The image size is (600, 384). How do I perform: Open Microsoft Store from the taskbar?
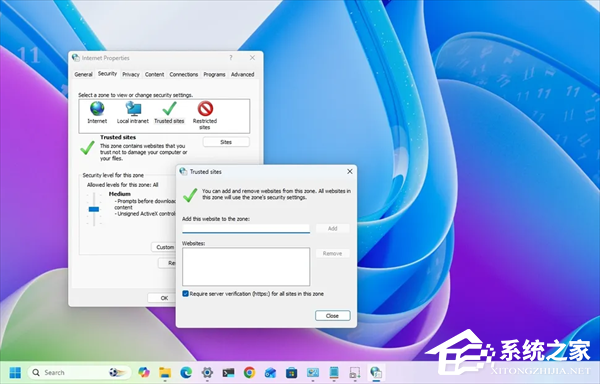[x=292, y=372]
